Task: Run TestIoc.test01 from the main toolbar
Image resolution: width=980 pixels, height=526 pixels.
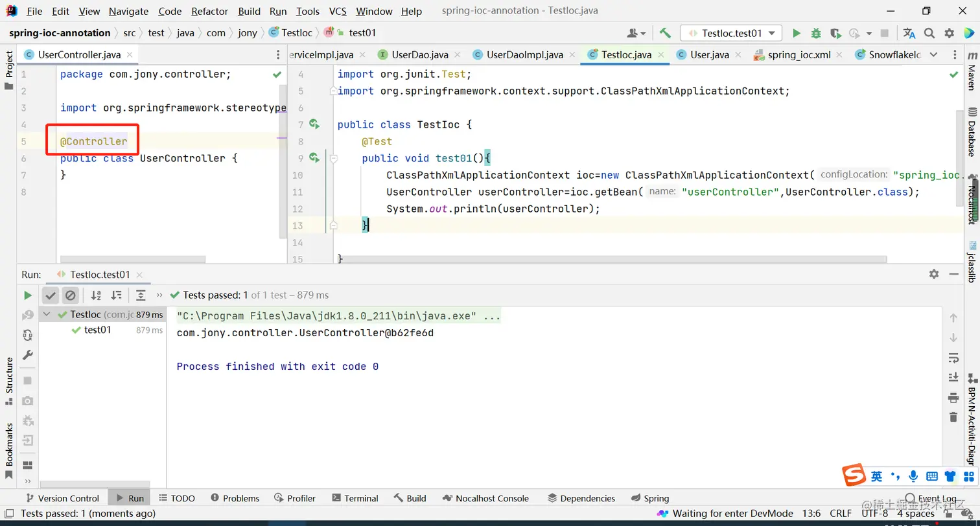Action: tap(797, 33)
